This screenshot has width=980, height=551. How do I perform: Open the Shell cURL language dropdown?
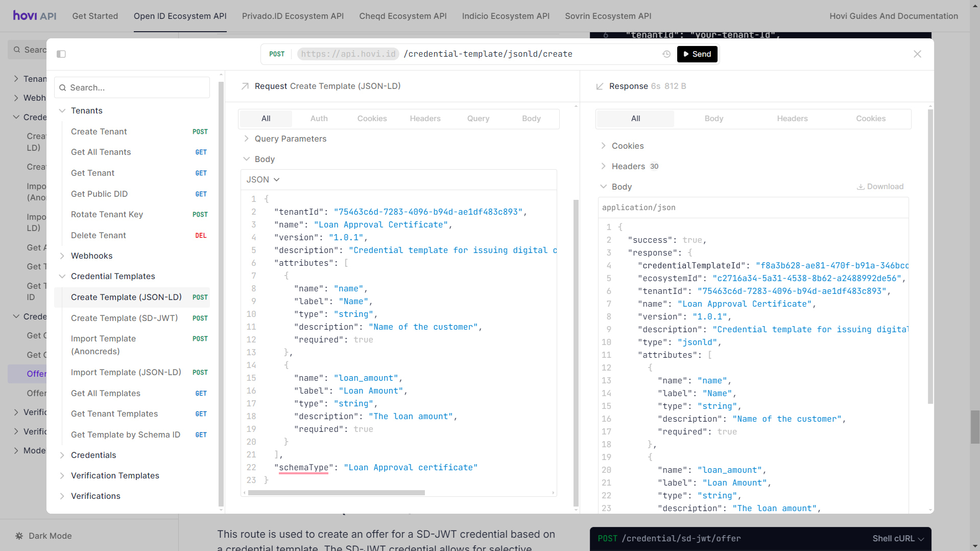[x=898, y=539]
